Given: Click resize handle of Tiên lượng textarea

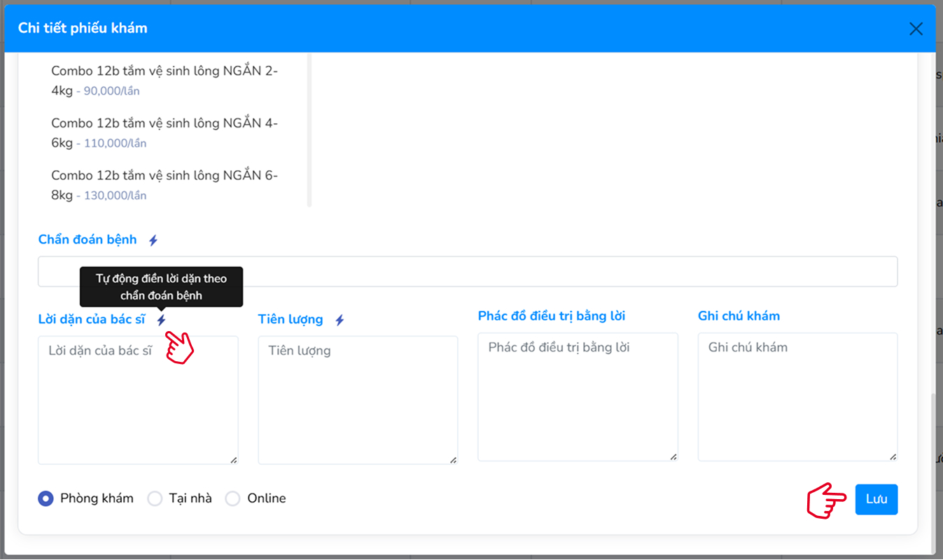Looking at the screenshot, I should click(x=453, y=459).
